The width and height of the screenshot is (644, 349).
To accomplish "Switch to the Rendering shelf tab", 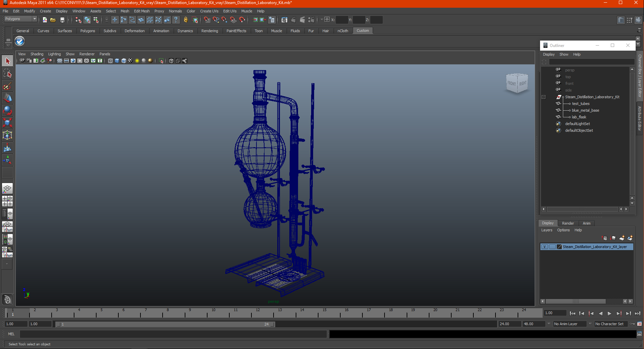I will click(x=210, y=31).
